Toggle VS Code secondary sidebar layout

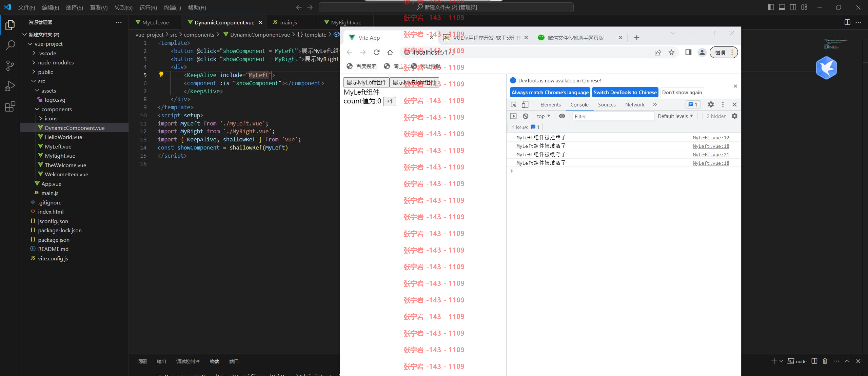pyautogui.click(x=793, y=7)
